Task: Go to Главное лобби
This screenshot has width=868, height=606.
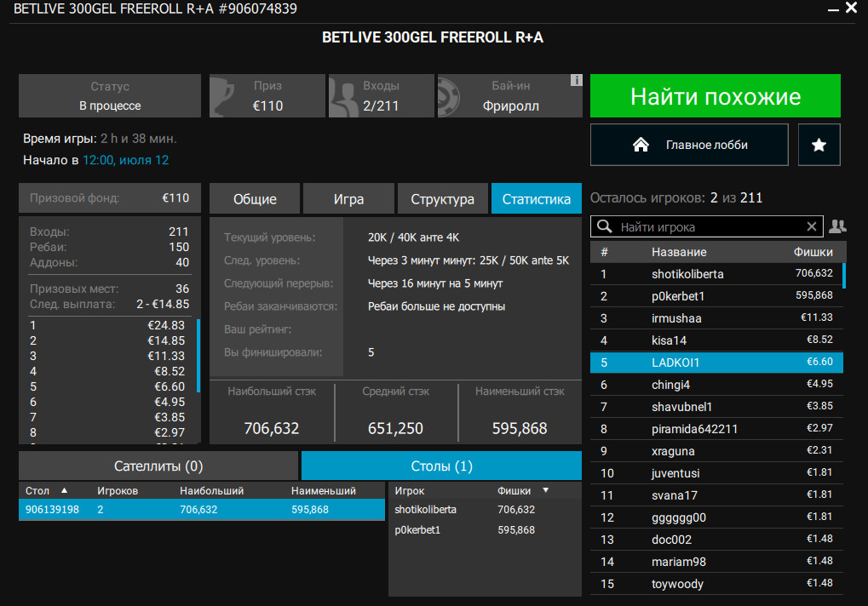Action: pos(689,145)
